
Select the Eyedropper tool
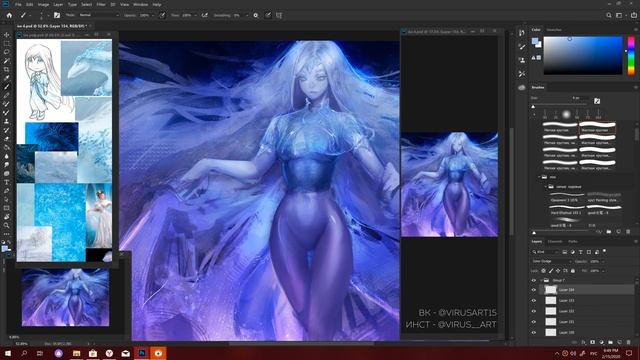tap(7, 78)
